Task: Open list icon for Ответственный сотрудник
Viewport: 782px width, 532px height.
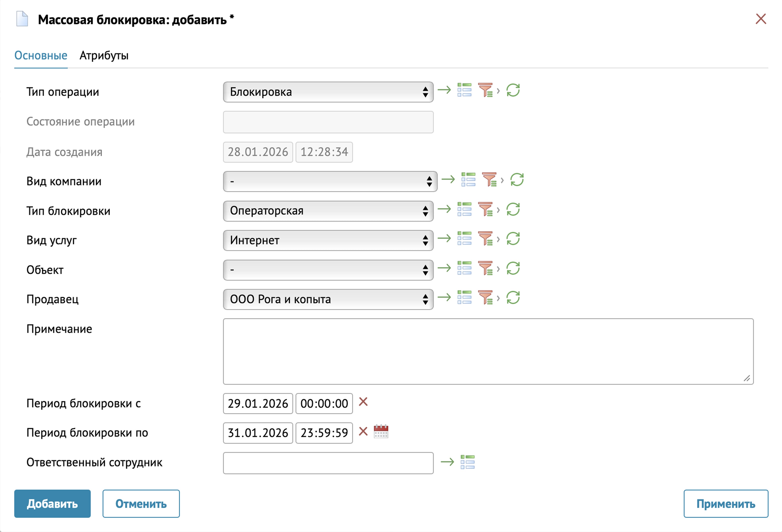Action: (467, 462)
